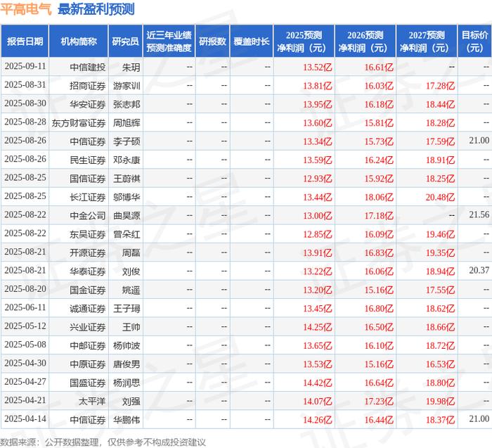492x448 pixels.
Task: Select the 16.61亿 profit value
Action: click(379, 67)
